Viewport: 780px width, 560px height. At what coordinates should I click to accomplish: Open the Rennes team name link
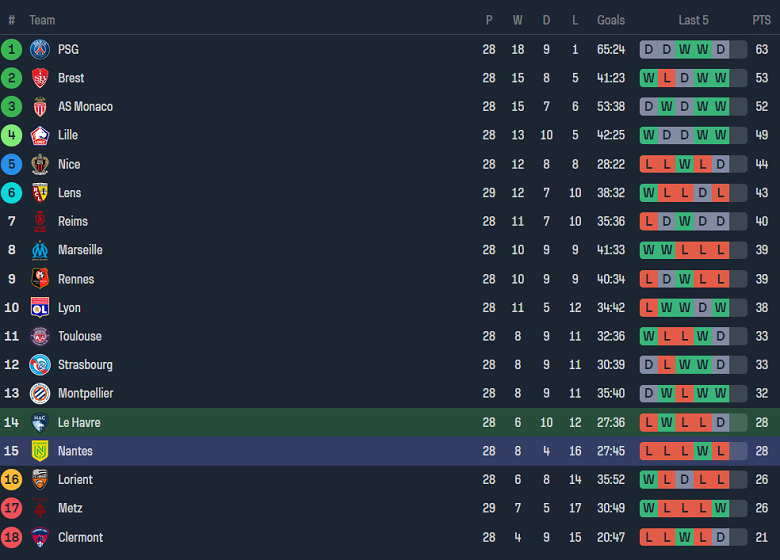click(x=76, y=279)
